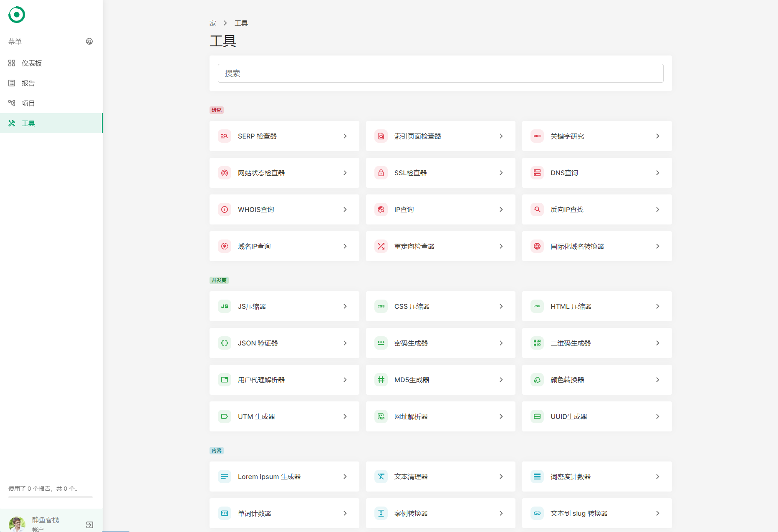Click the 重定向检查器 shuffle icon
Viewport: 778px width, 532px height.
coord(381,246)
